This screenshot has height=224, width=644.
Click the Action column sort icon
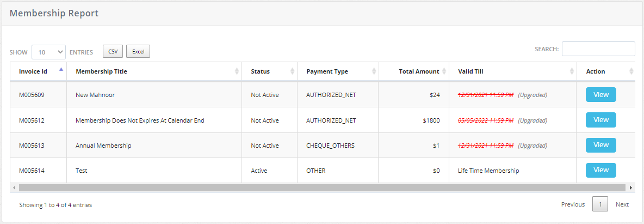(x=631, y=71)
